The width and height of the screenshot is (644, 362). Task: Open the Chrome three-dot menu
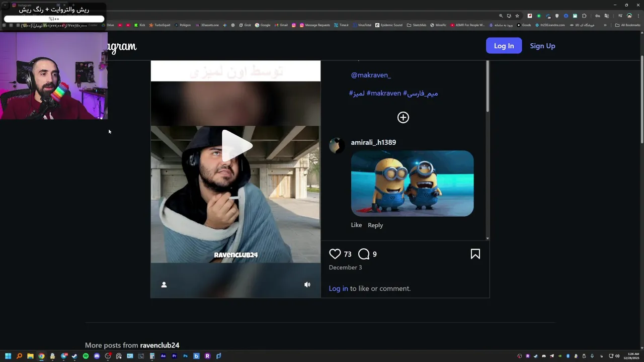(x=638, y=16)
